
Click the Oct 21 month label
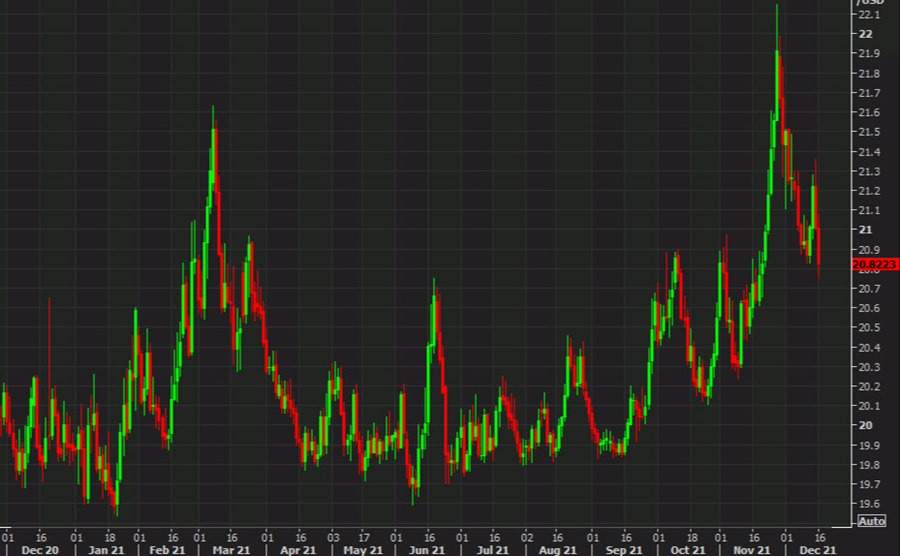coord(688,550)
